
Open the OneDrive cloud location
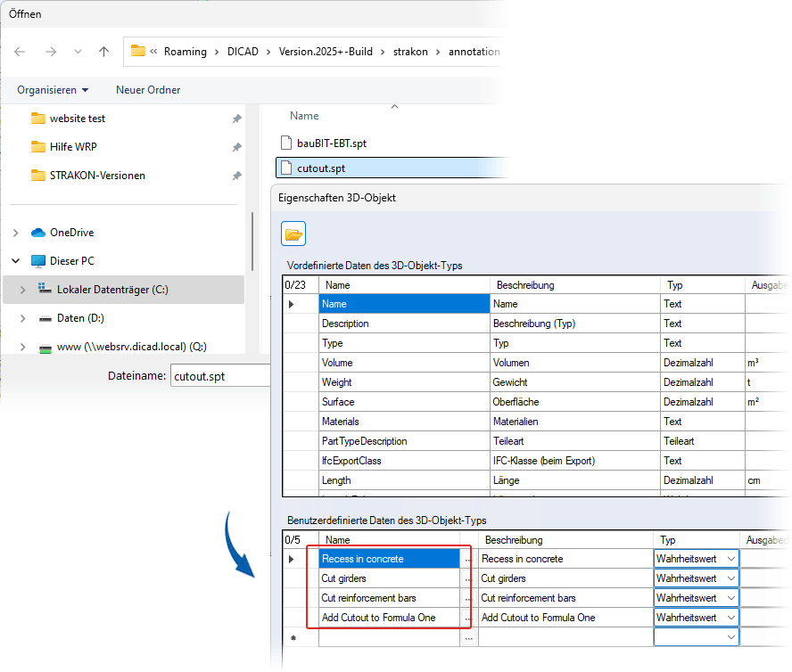(71, 233)
